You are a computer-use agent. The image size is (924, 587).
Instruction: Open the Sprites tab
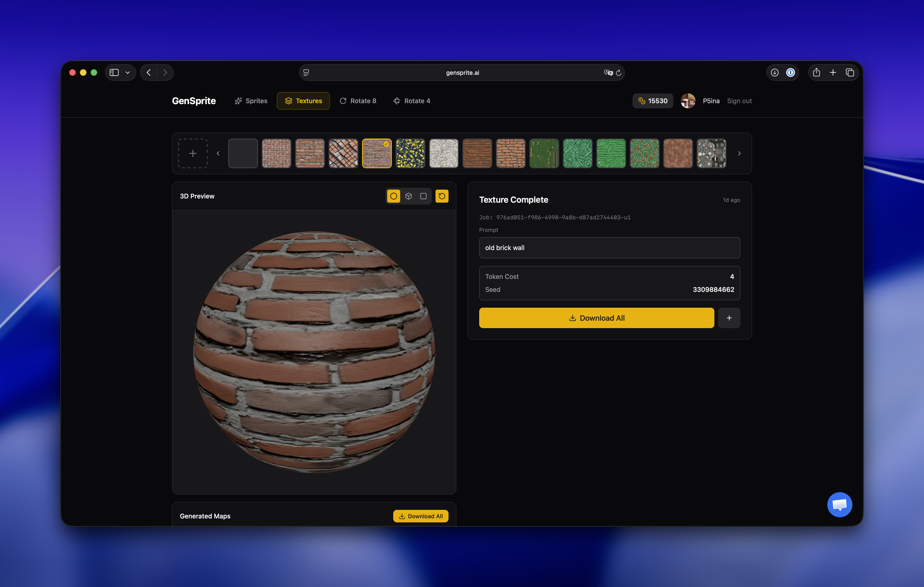(x=251, y=101)
